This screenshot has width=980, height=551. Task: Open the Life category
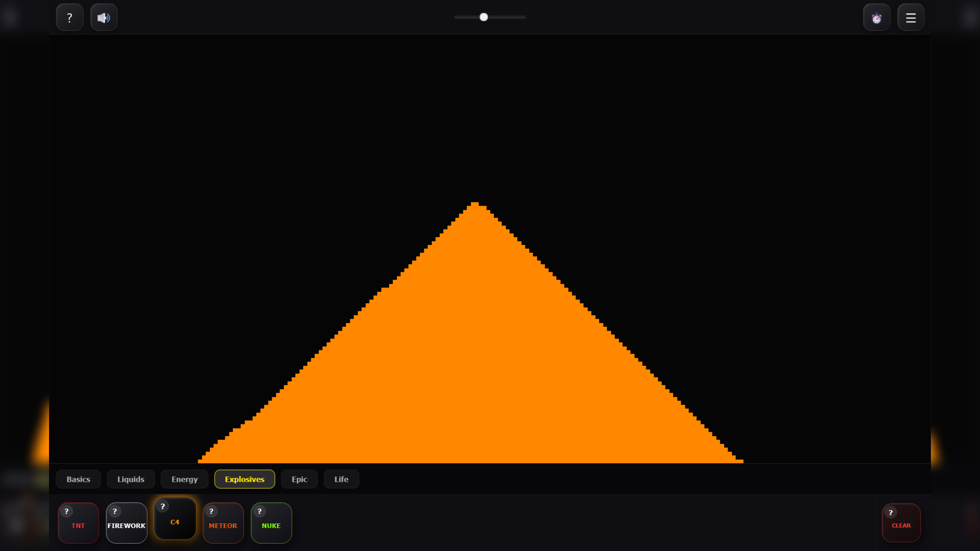341,479
